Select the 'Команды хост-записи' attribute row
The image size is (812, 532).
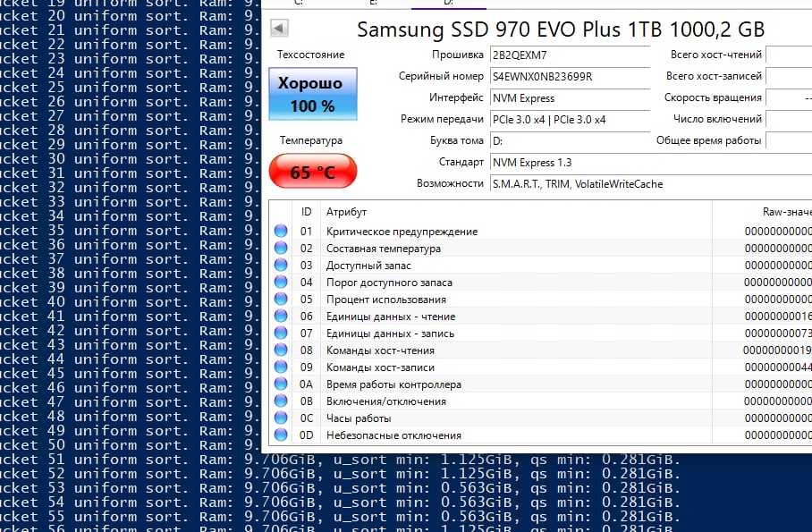point(540,367)
